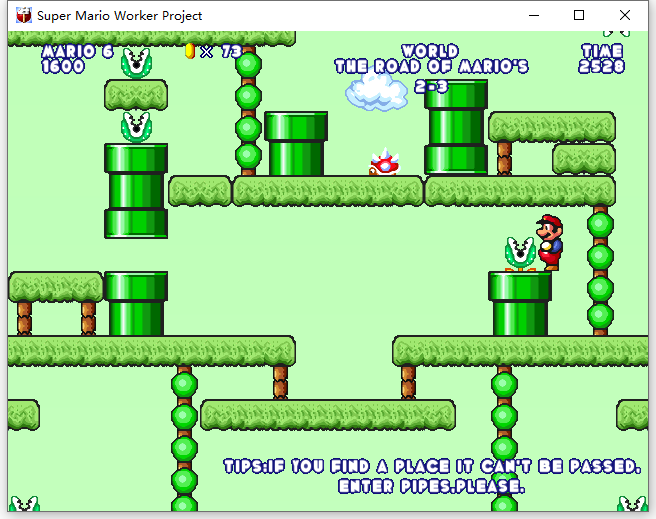The image size is (656, 519).
Task: Click the tall pipe below 2-3 label
Action: click(456, 127)
